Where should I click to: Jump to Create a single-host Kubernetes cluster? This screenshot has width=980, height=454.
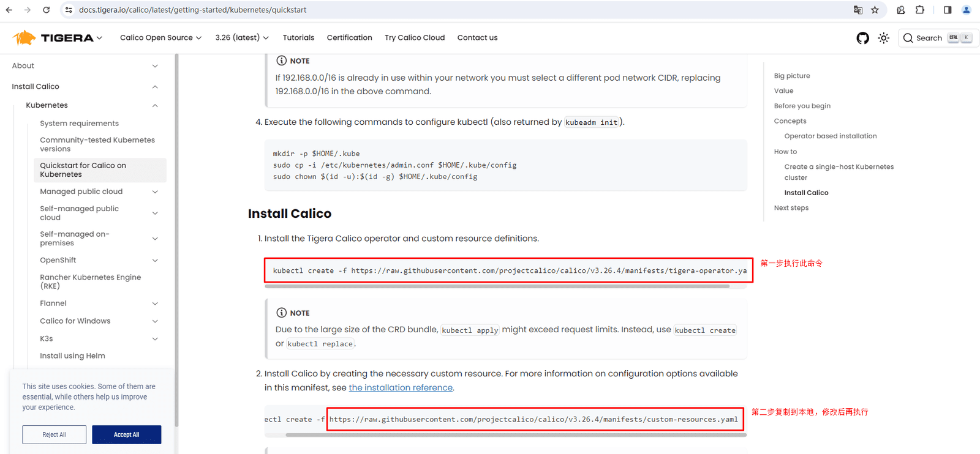pos(839,173)
